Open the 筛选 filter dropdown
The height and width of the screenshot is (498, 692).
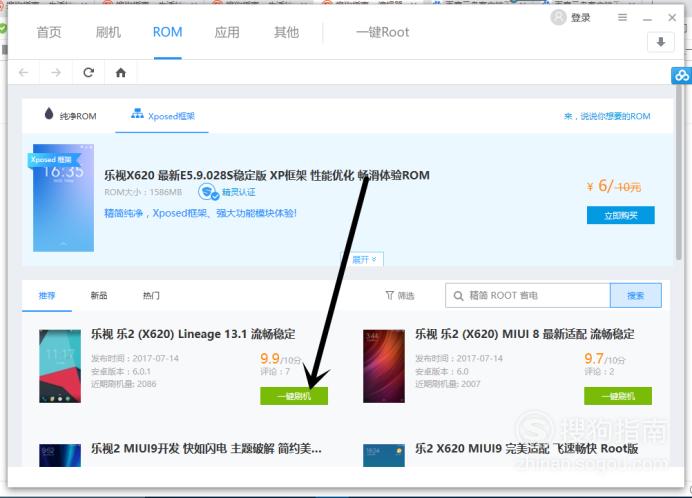pos(400,295)
